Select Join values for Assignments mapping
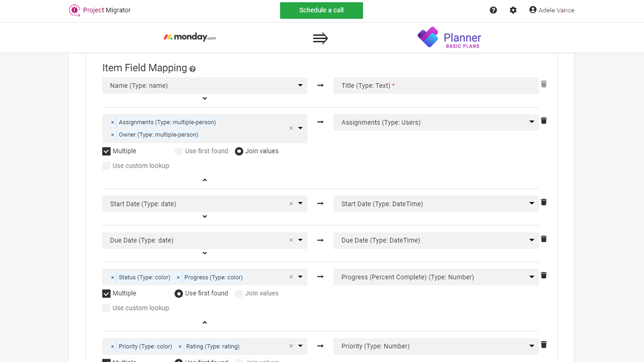The height and width of the screenshot is (362, 644). click(239, 151)
